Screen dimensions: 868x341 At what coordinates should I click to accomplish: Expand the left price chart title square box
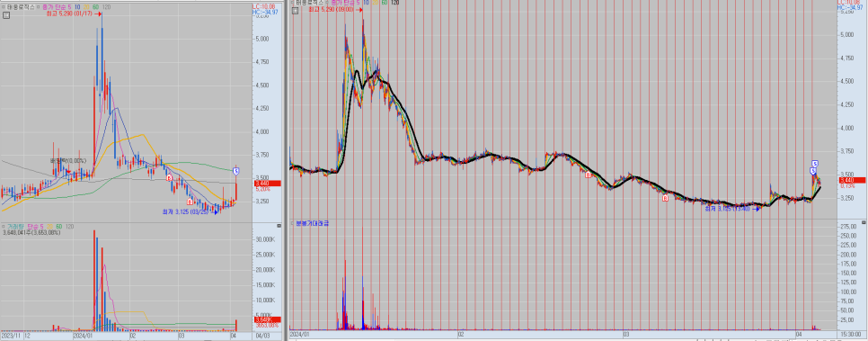click(4, 7)
